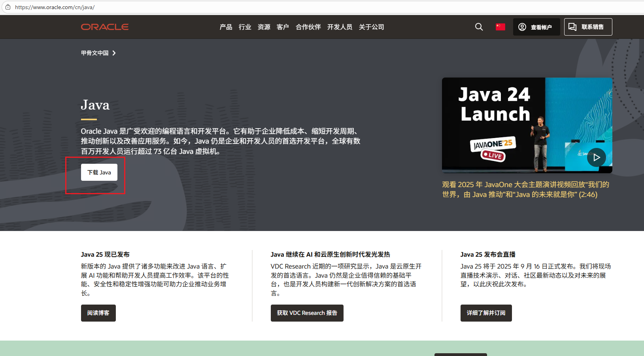This screenshot has height=356, width=644.
Task: Open the search icon in header
Action: pos(479,27)
